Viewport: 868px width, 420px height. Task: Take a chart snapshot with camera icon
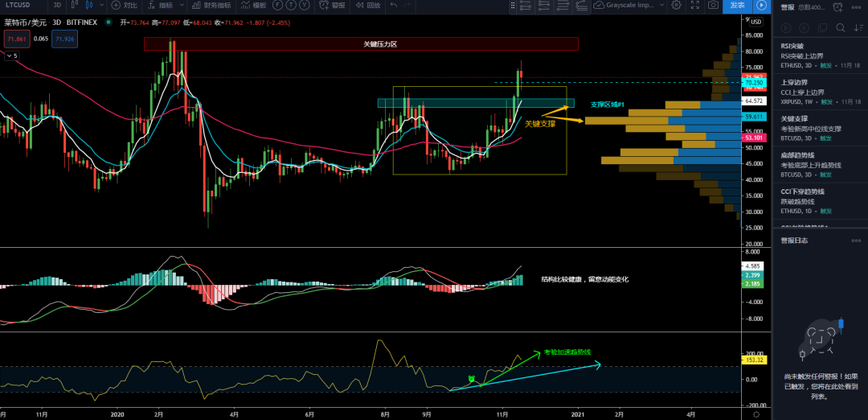click(714, 5)
